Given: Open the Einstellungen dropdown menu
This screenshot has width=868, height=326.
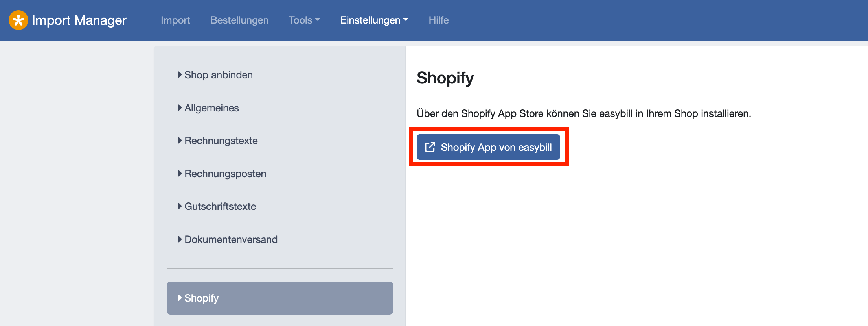Looking at the screenshot, I should (x=374, y=20).
